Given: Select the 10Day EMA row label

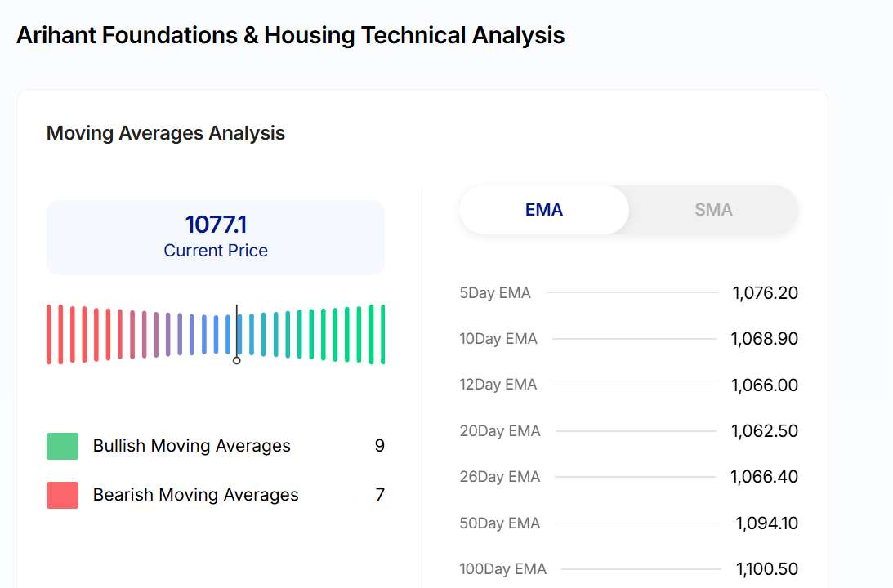Looking at the screenshot, I should coord(498,339).
